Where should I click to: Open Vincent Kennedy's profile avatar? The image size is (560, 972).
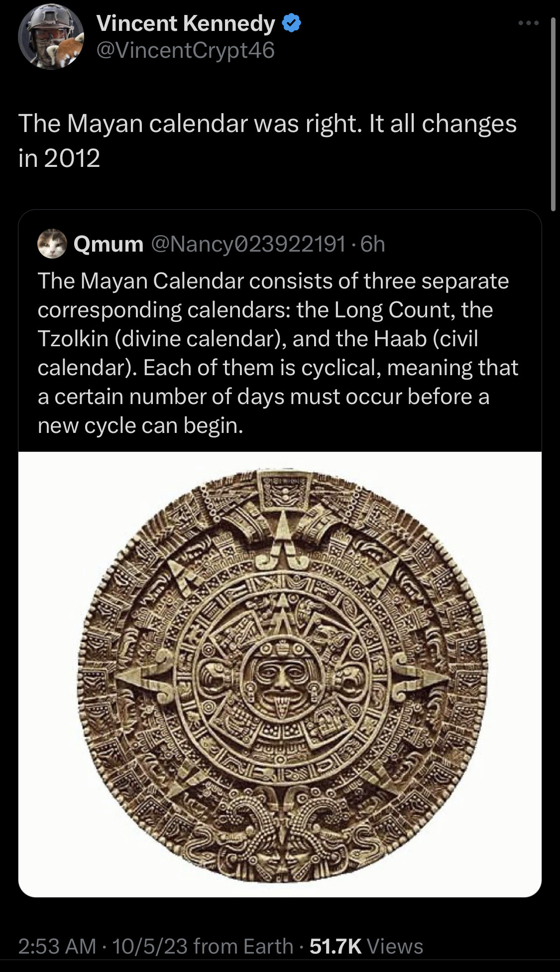51,37
